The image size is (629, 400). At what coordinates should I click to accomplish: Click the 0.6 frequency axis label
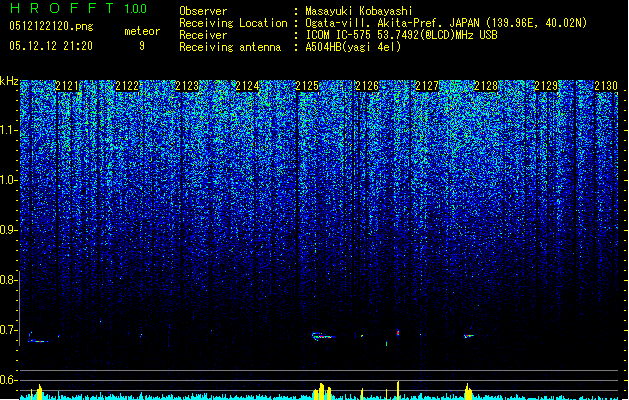[8, 380]
